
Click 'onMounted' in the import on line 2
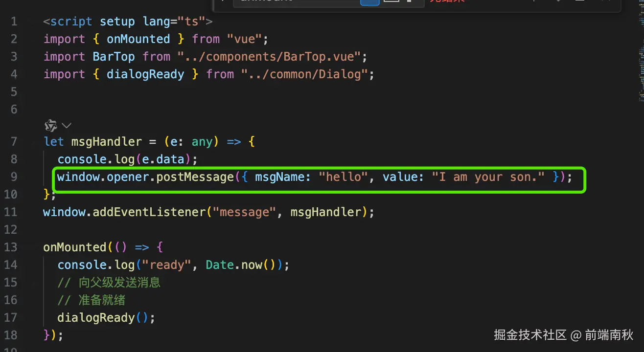click(x=138, y=39)
